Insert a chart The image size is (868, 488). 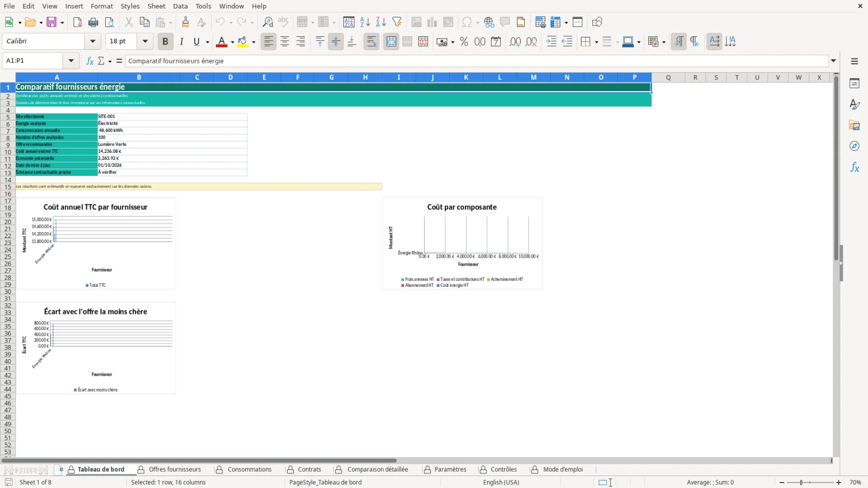tap(432, 22)
